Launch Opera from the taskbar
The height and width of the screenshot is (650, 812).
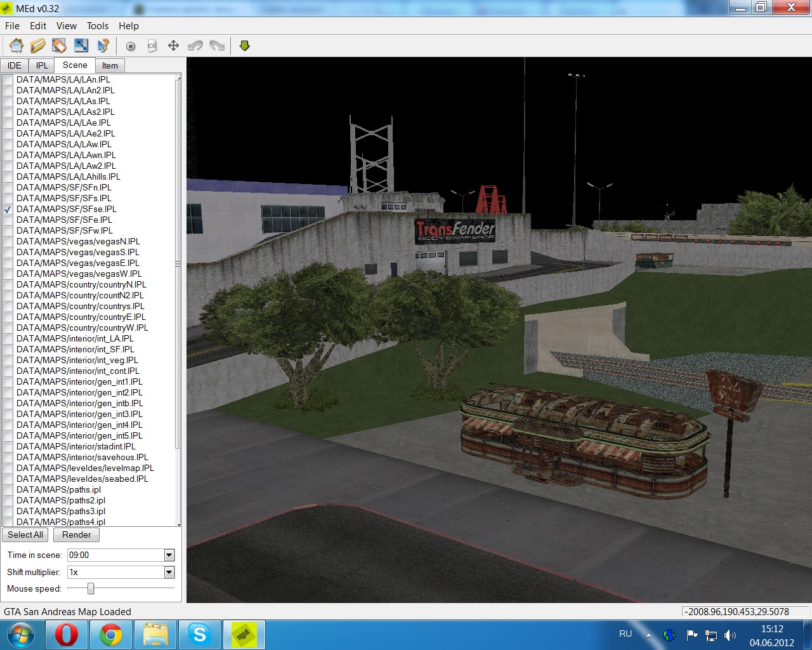point(66,635)
